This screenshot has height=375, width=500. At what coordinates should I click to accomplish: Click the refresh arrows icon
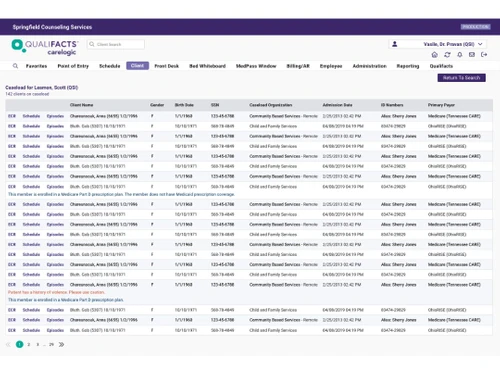coord(447,55)
